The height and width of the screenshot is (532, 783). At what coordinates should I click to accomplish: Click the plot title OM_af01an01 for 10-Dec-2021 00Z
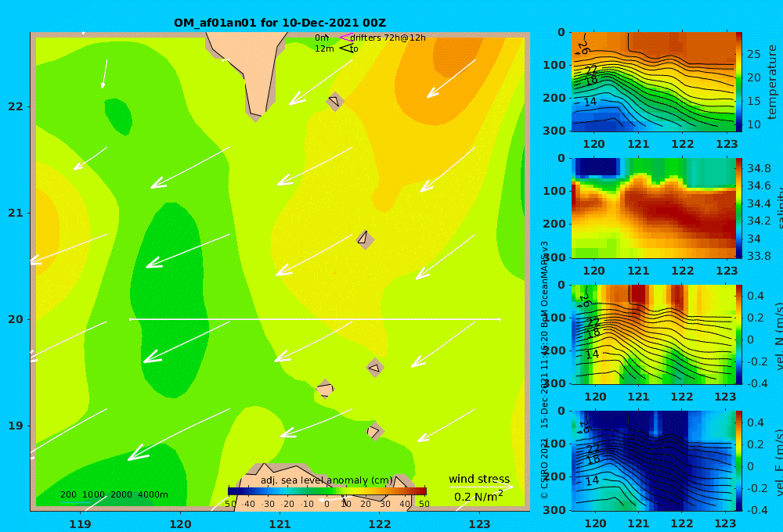tap(280, 23)
